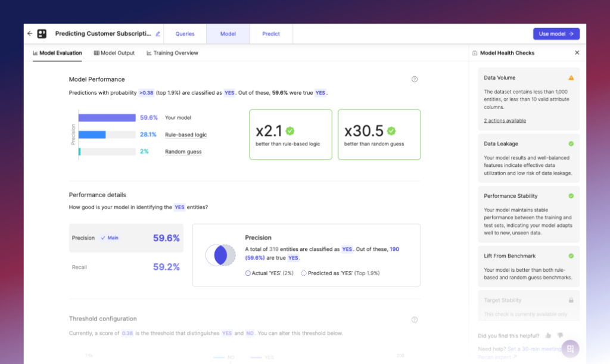
Task: Switch to the Queries tab
Action: 185,33
